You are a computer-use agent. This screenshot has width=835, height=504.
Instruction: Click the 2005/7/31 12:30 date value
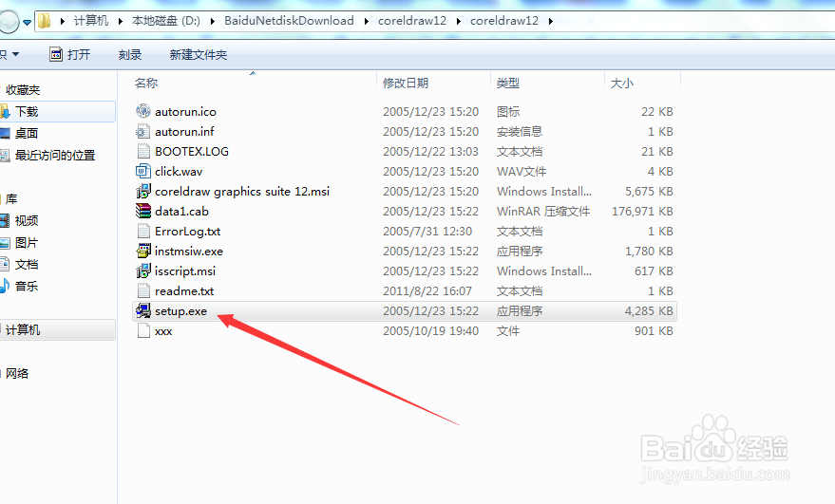point(427,232)
